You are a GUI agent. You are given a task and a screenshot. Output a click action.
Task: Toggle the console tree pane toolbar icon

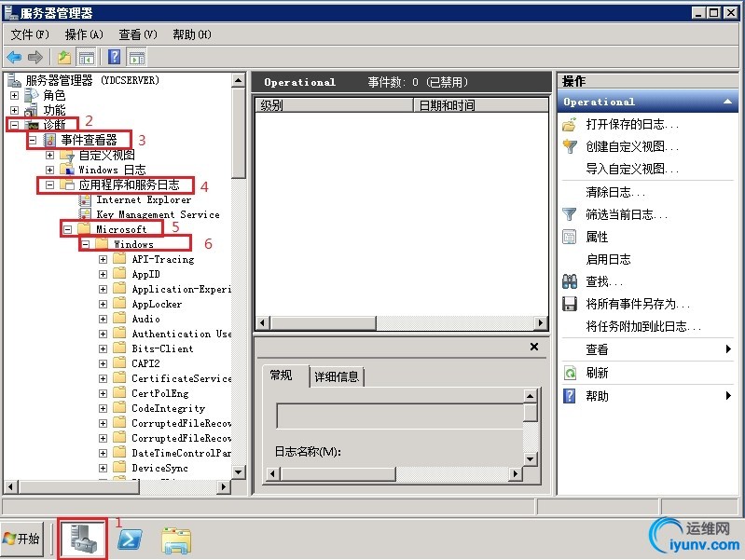pos(87,58)
